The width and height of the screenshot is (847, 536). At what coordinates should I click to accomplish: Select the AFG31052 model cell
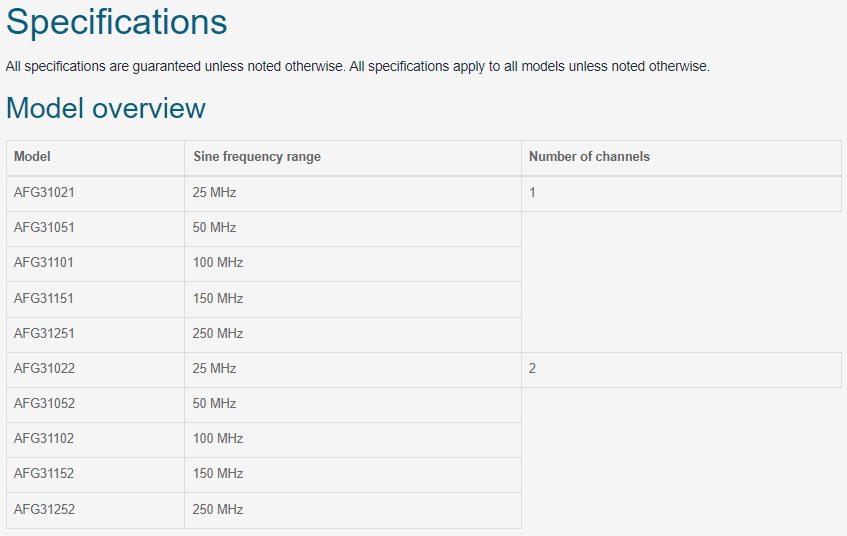pyautogui.click(x=96, y=405)
